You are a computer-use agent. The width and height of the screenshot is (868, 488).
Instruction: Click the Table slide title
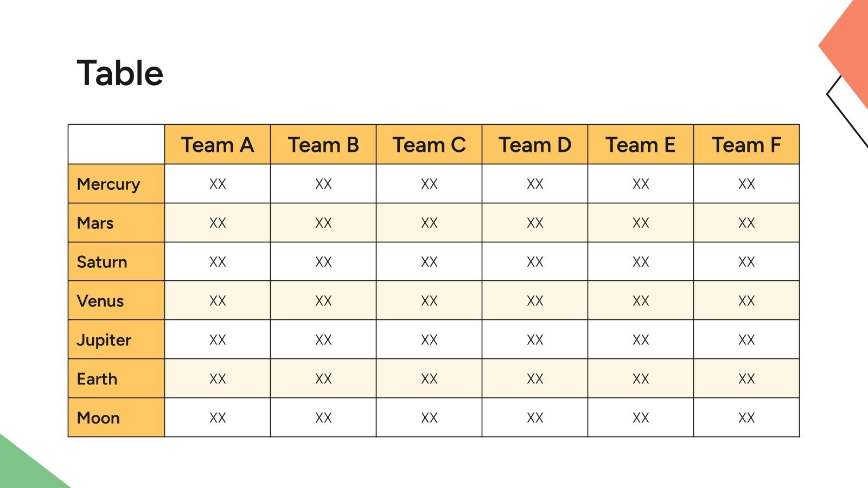point(120,73)
